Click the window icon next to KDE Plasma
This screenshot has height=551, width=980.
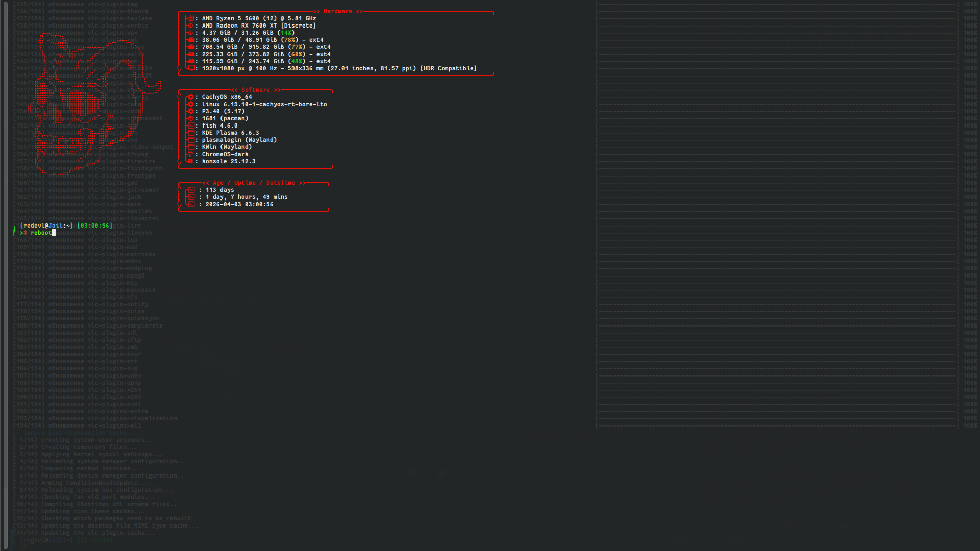click(x=191, y=133)
